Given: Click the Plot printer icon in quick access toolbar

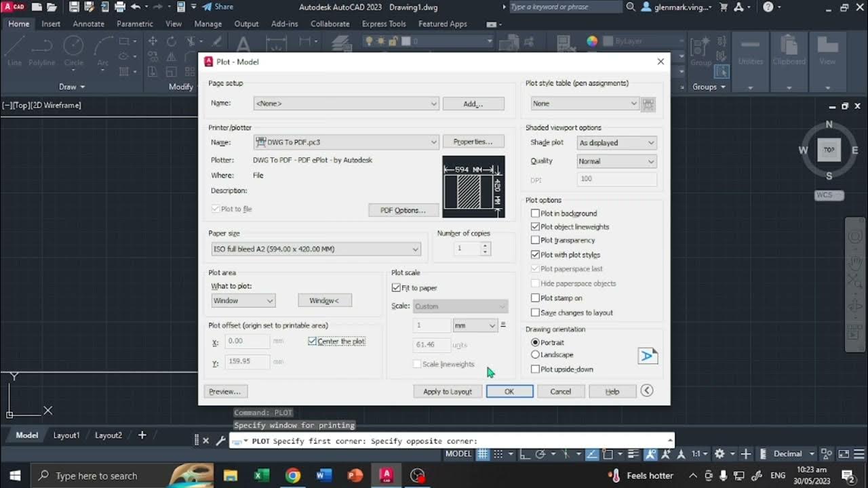Looking at the screenshot, I should click(x=120, y=7).
